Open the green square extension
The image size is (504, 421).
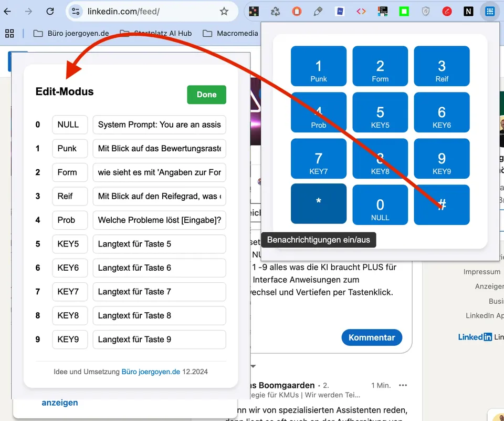tap(404, 12)
